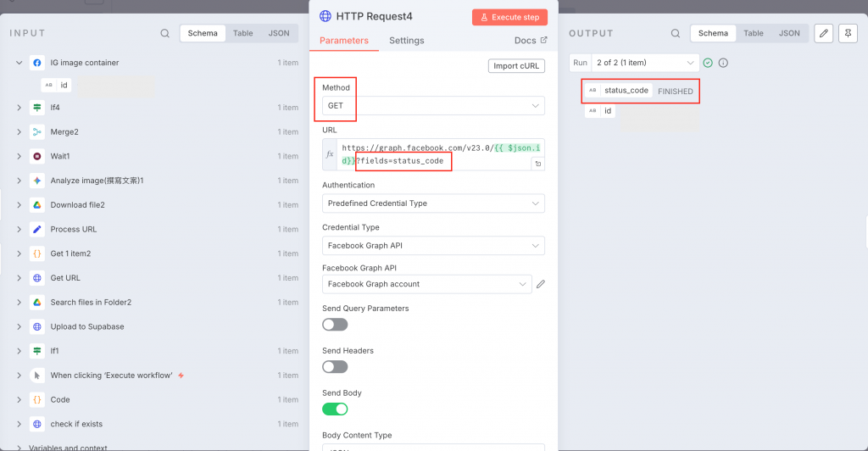Search the INPUT panel with the magnifier icon
The image size is (868, 451).
click(x=165, y=33)
